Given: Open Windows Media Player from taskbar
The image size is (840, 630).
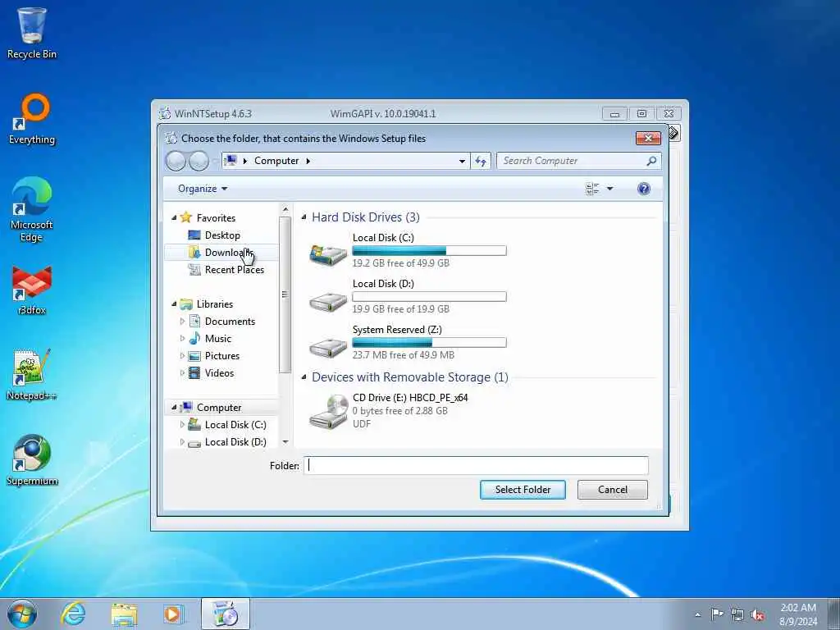Looking at the screenshot, I should tap(174, 614).
